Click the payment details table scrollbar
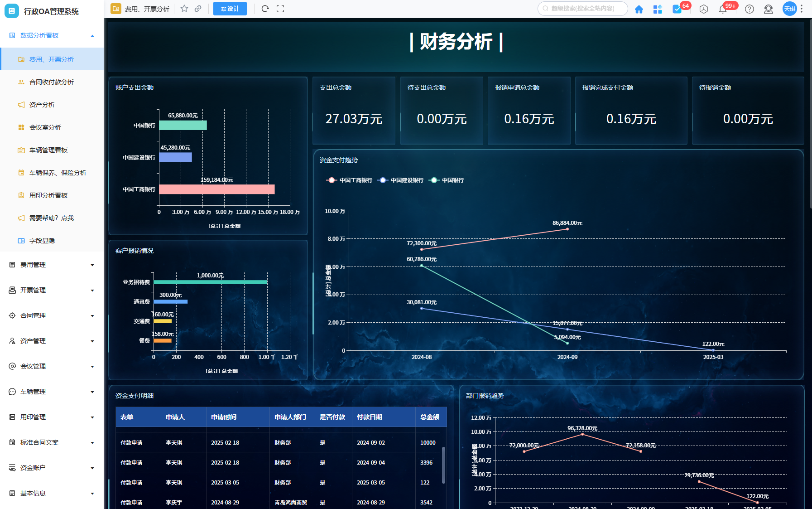 (443, 465)
